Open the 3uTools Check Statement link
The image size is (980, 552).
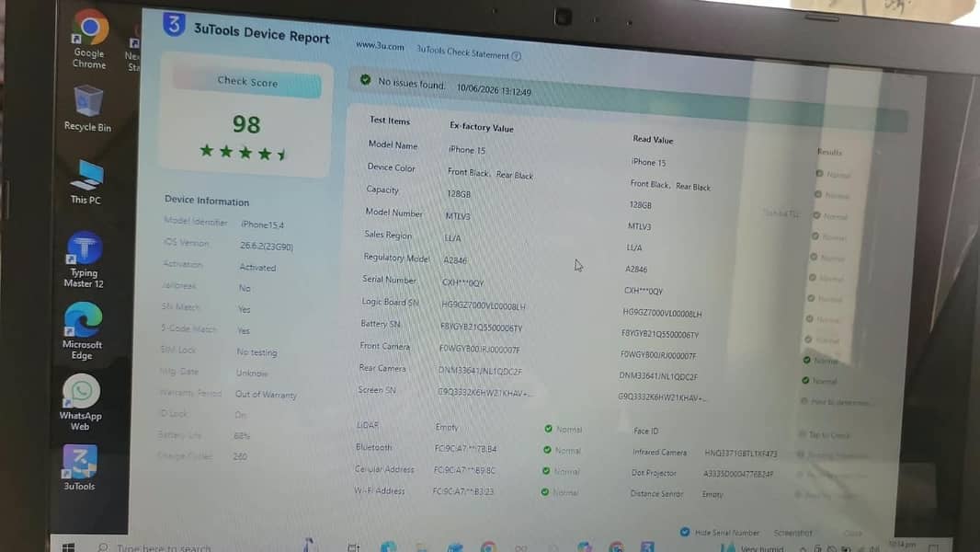pyautogui.click(x=462, y=52)
